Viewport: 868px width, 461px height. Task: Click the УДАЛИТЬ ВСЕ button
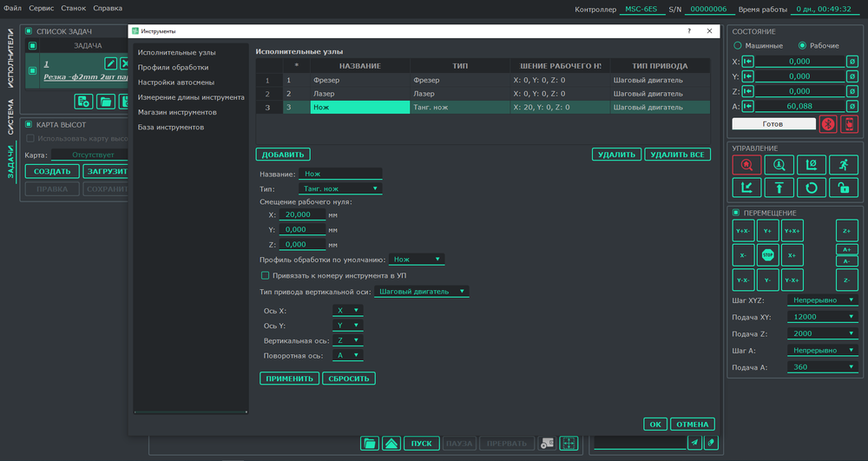(x=678, y=155)
